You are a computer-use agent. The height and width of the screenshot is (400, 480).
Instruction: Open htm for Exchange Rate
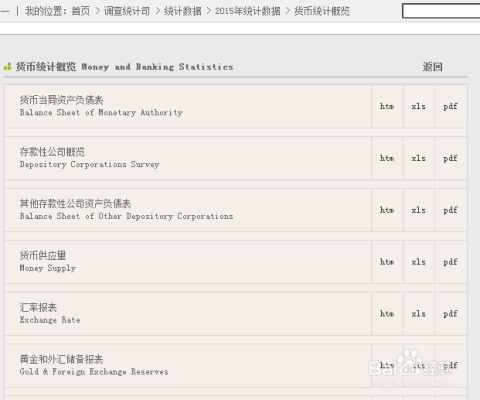[387, 314]
